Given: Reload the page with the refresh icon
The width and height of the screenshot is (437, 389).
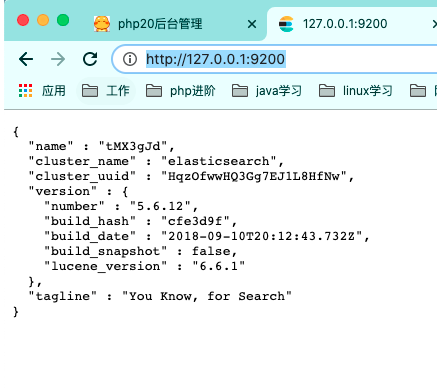Looking at the screenshot, I should [x=90, y=59].
